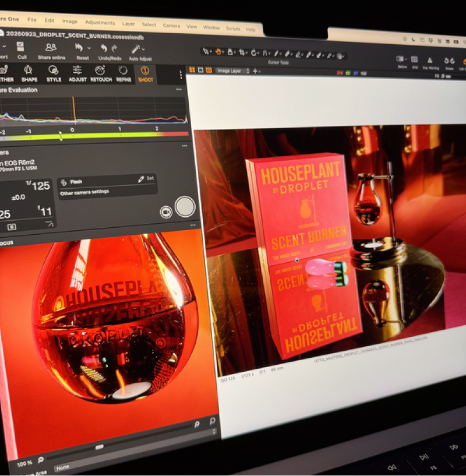This screenshot has height=476, width=466.
Task: Open the Before view dropdown arrow
Action: (406, 59)
